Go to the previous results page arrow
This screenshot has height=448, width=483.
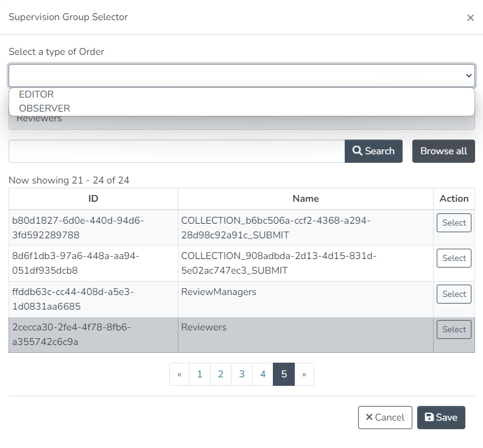click(179, 374)
